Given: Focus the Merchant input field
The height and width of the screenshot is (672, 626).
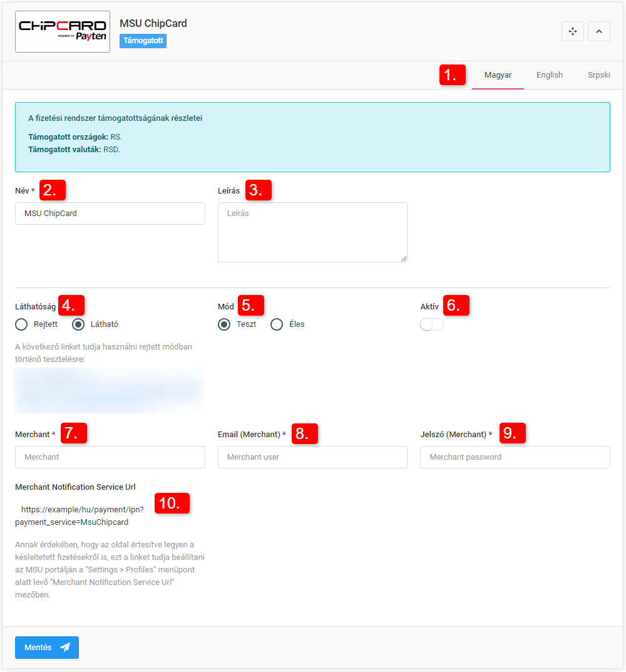Looking at the screenshot, I should pyautogui.click(x=110, y=457).
